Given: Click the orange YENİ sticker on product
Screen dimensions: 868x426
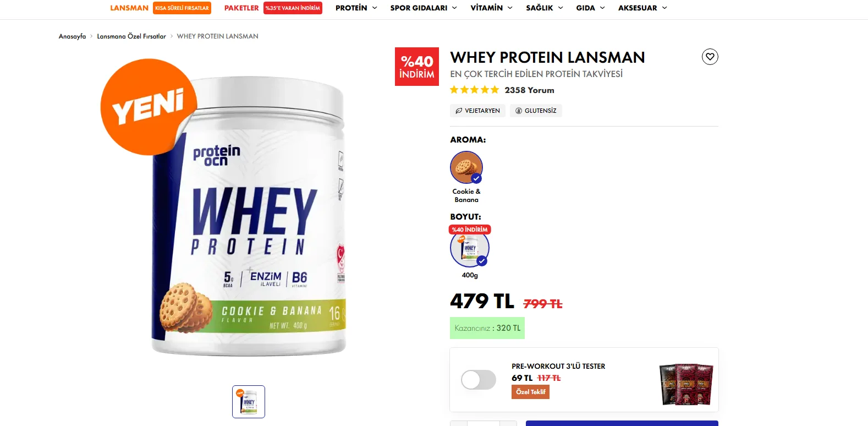Looking at the screenshot, I should pos(149,107).
